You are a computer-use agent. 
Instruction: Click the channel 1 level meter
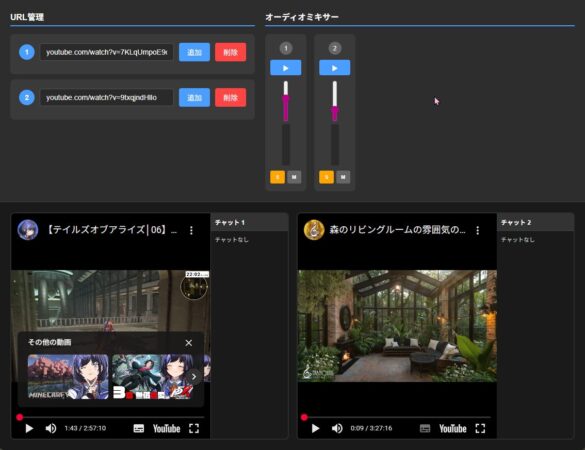click(286, 145)
